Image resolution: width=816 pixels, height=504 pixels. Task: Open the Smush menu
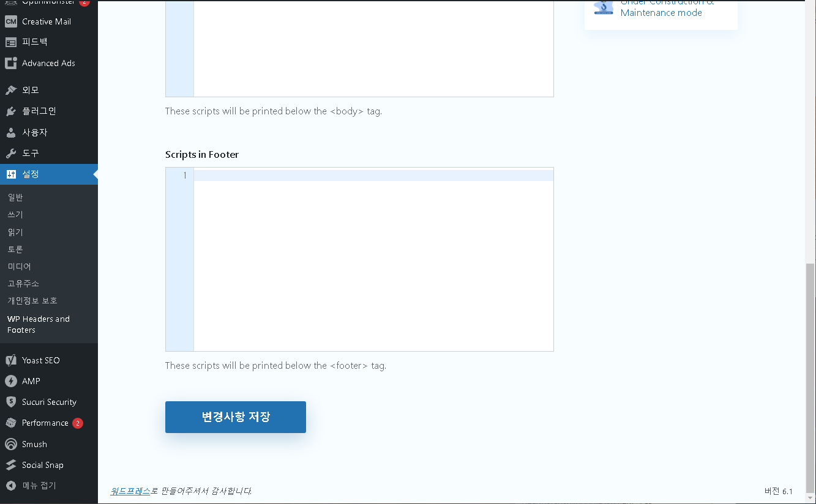click(x=49, y=444)
